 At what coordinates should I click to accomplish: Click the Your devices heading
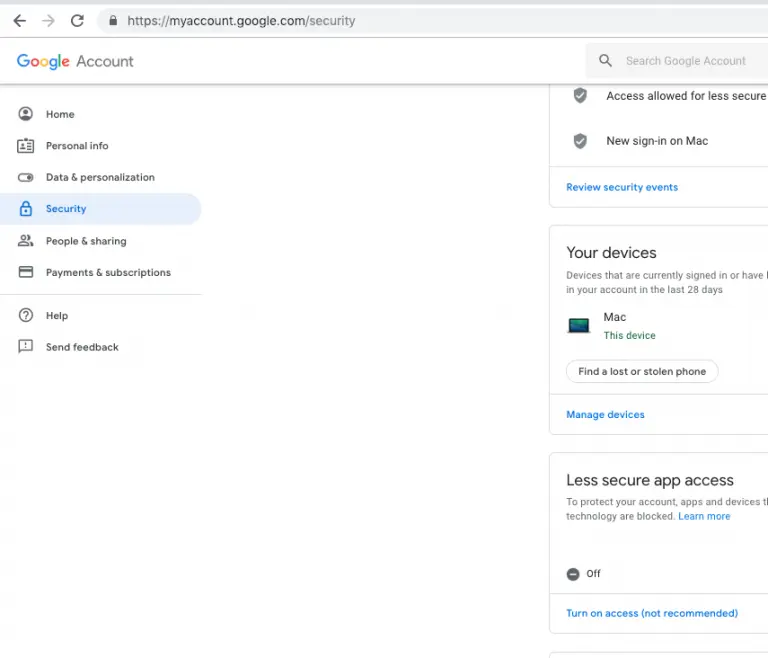click(611, 252)
